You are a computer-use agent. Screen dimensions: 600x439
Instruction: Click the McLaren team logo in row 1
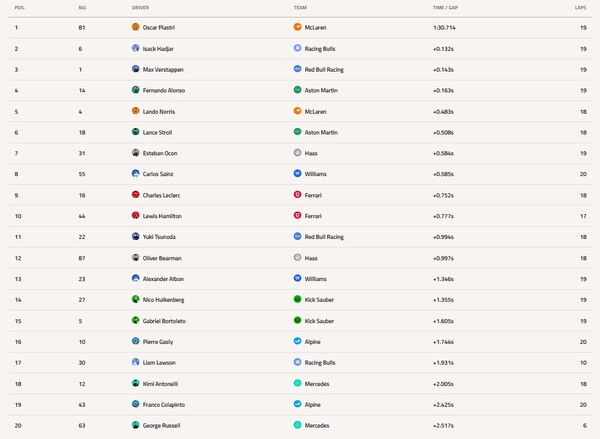tap(297, 27)
